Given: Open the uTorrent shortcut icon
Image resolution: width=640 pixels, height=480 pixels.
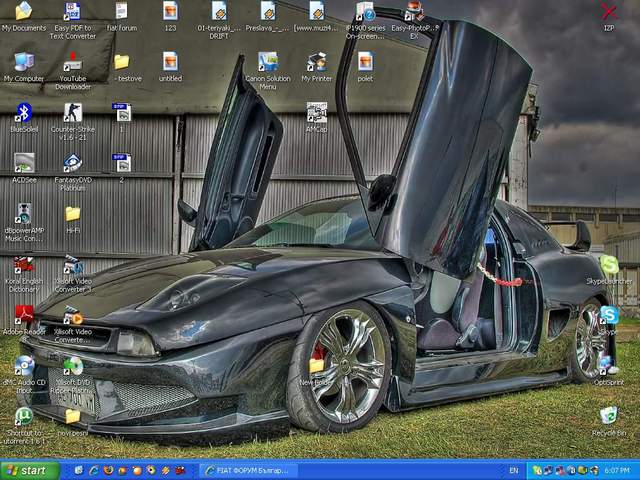Looking at the screenshot, I should pos(23,417).
